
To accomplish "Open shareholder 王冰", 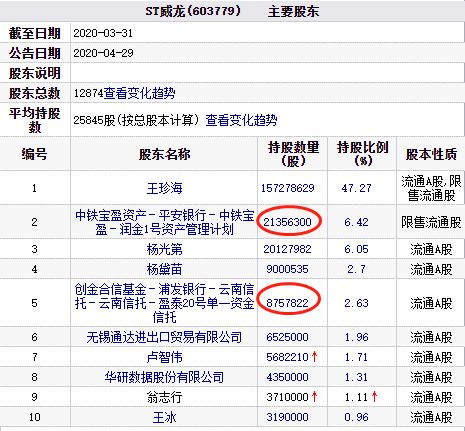I will pyautogui.click(x=164, y=417).
